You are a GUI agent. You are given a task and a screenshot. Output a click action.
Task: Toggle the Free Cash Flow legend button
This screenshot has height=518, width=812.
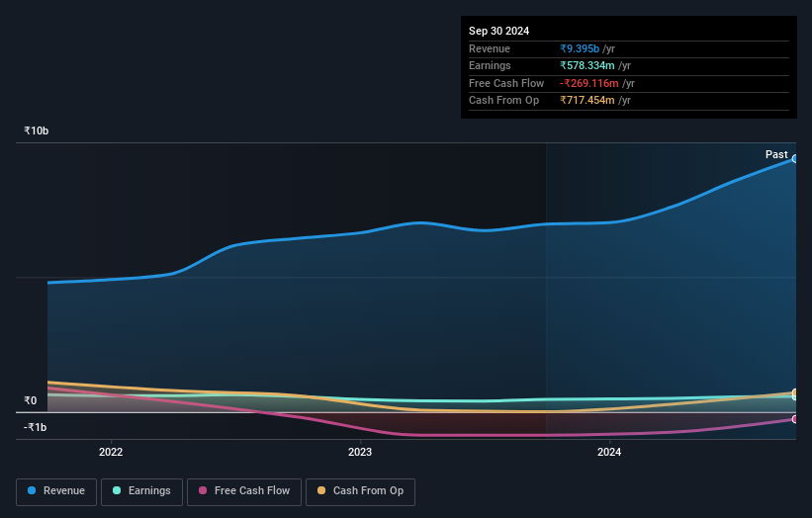coord(244,491)
